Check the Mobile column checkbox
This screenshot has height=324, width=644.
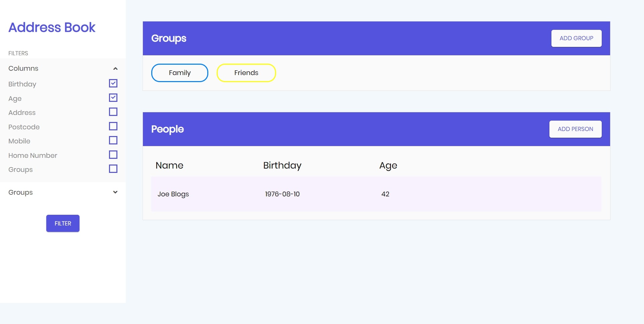113,140
